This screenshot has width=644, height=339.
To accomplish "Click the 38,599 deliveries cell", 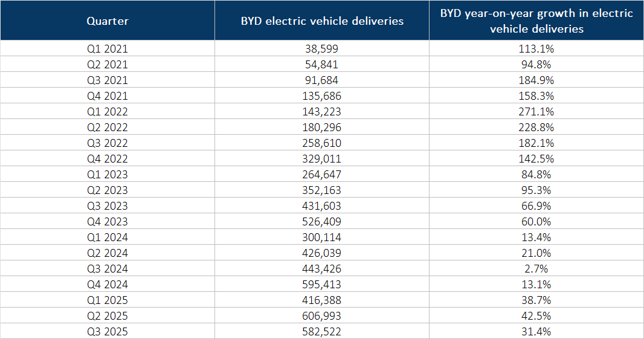I will [x=322, y=49].
